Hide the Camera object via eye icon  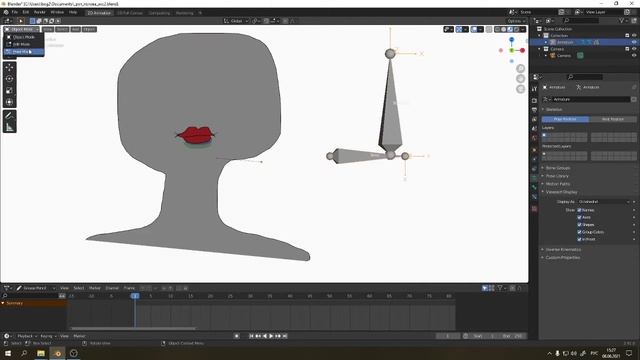634,56
